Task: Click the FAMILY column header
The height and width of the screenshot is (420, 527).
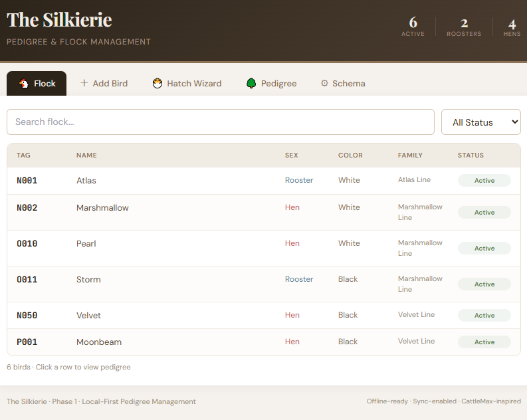Action: [x=410, y=156]
